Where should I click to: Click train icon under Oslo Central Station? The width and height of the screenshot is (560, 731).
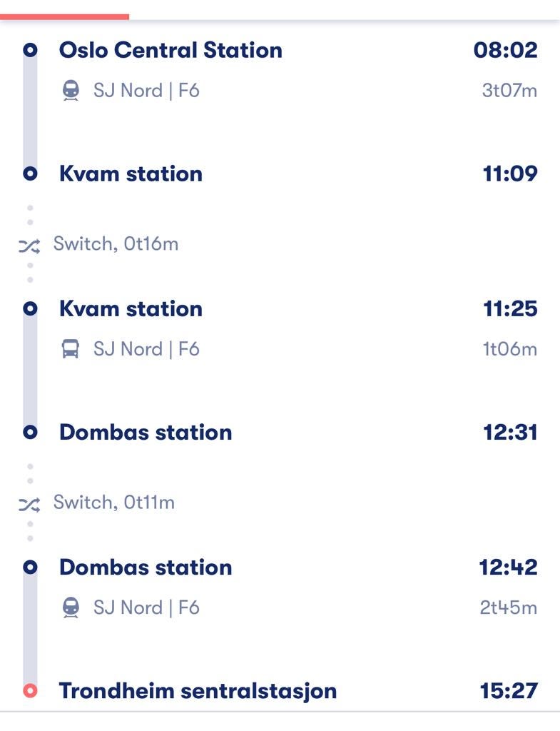71,91
